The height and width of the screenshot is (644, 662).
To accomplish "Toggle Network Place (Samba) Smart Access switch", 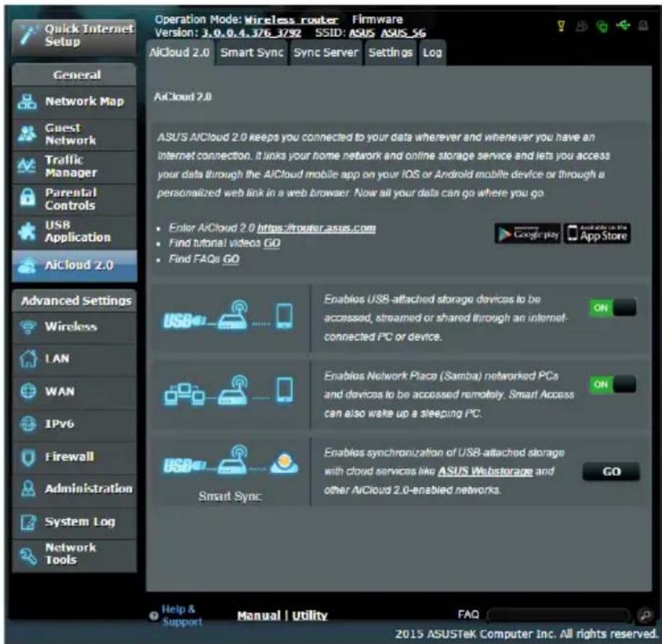I will point(613,384).
